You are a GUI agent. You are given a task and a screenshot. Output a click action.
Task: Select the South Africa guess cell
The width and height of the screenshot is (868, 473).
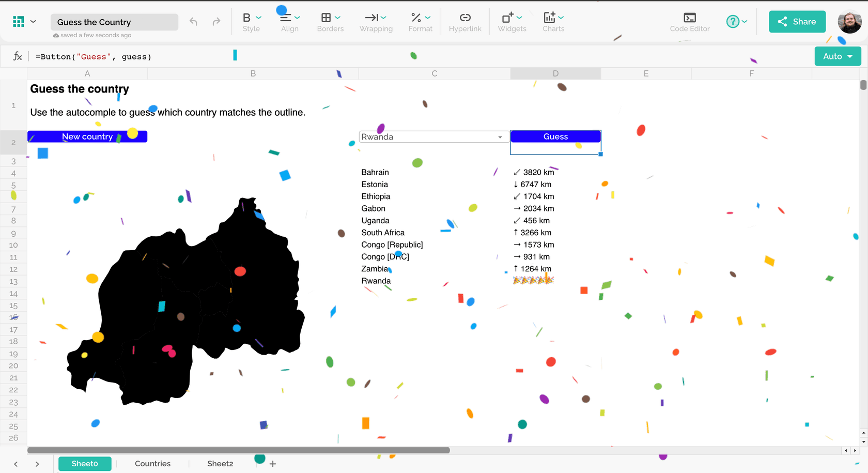tap(435, 233)
